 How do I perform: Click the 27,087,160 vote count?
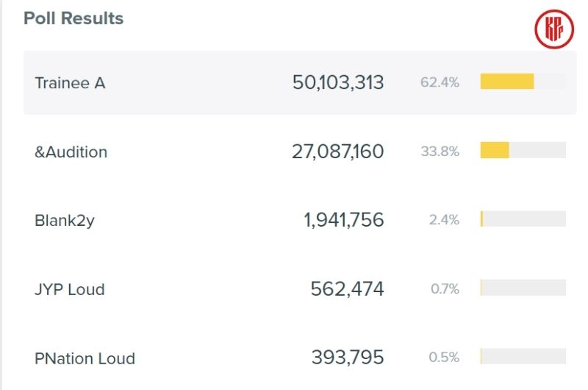(337, 152)
